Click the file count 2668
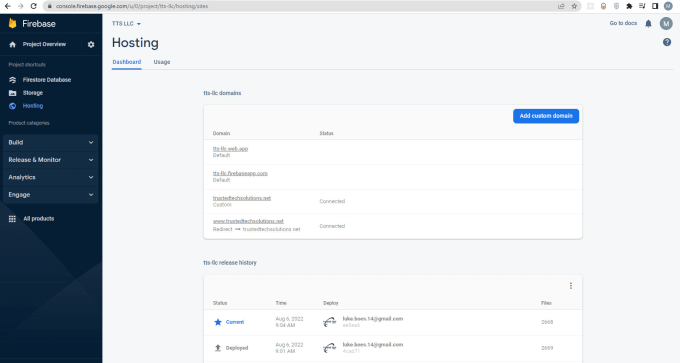The width and height of the screenshot is (680, 363). point(547,322)
